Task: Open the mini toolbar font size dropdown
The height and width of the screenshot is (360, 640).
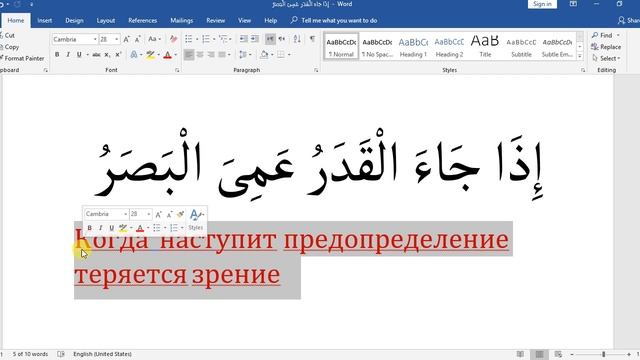Action: (x=149, y=214)
